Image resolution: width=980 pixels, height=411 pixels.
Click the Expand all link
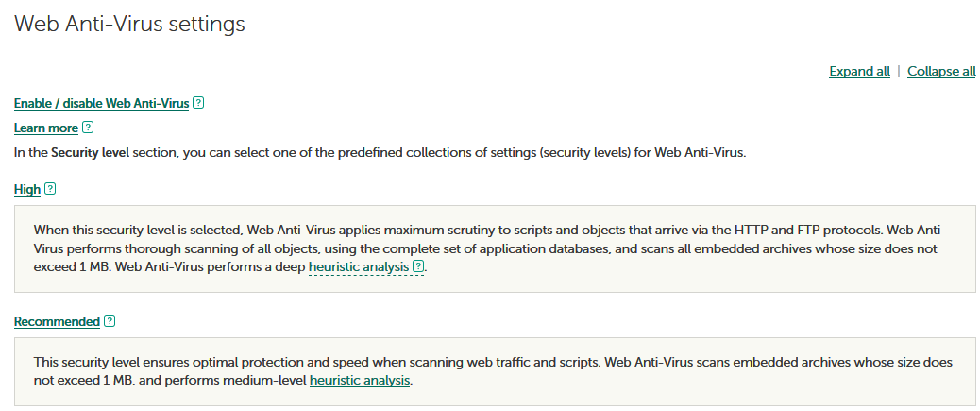(859, 71)
